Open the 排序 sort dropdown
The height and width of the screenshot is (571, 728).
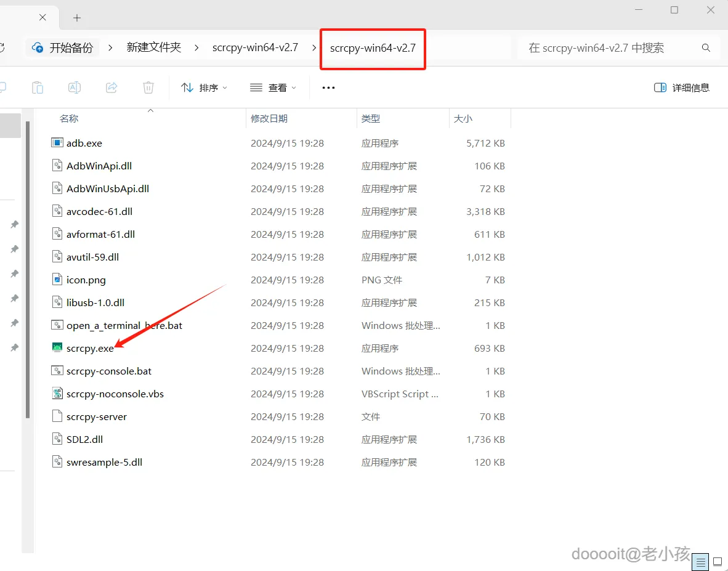pos(204,87)
